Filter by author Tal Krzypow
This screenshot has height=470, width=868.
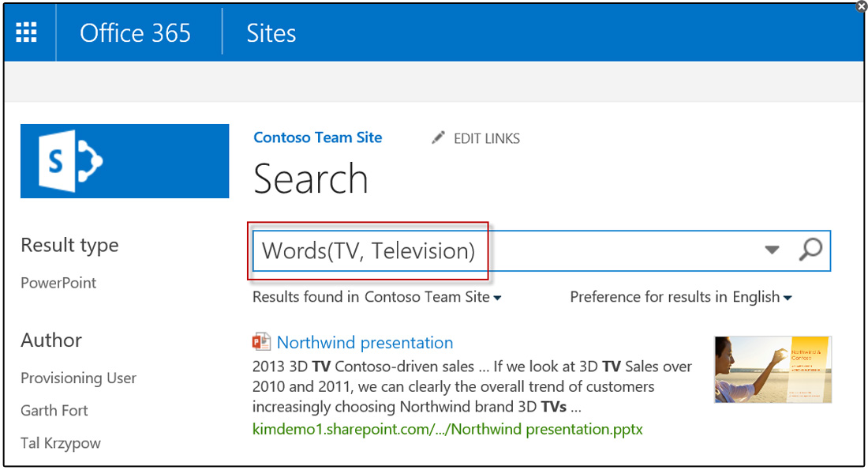point(60,443)
